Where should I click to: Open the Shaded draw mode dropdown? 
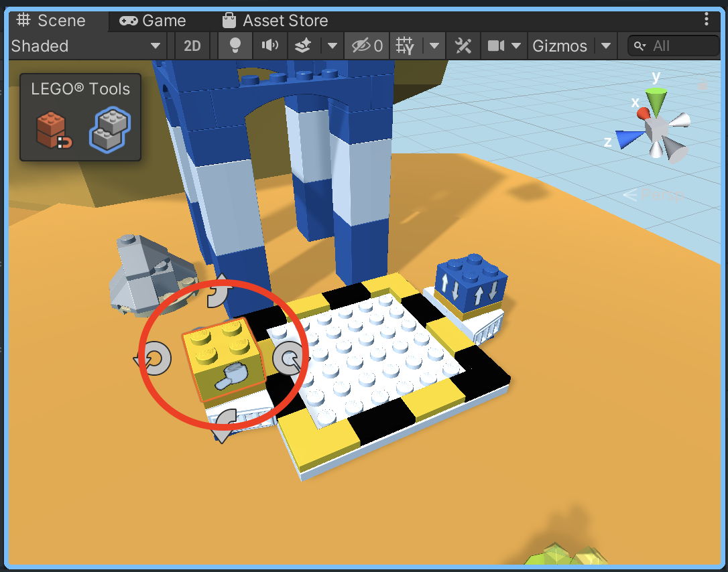[x=86, y=46]
